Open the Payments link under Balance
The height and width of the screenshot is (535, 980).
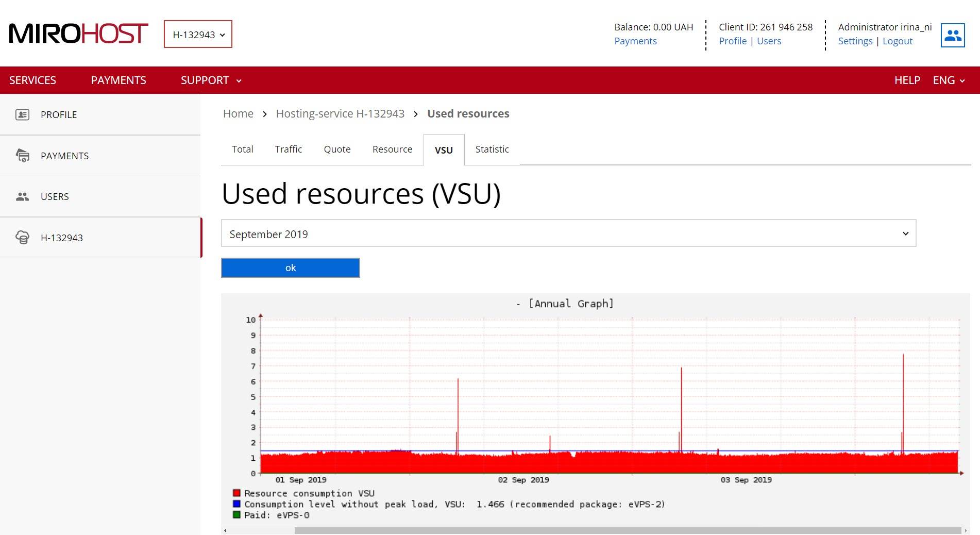635,41
